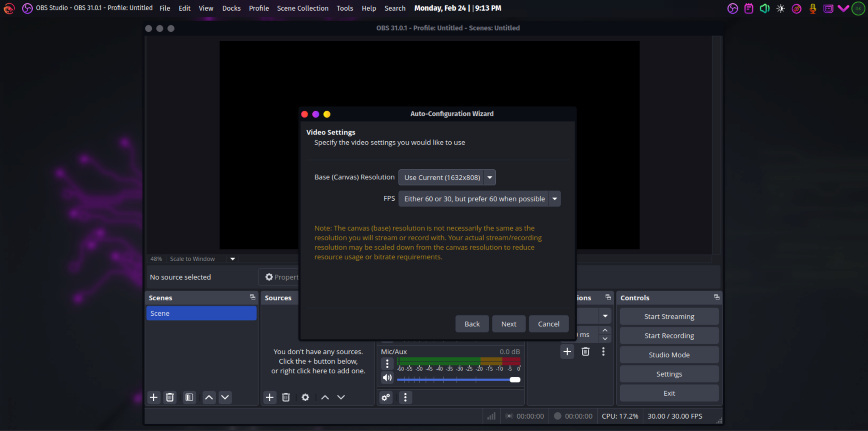The width and height of the screenshot is (868, 431).
Task: Open the Scale to Window preview dropdown
Action: pos(232,259)
